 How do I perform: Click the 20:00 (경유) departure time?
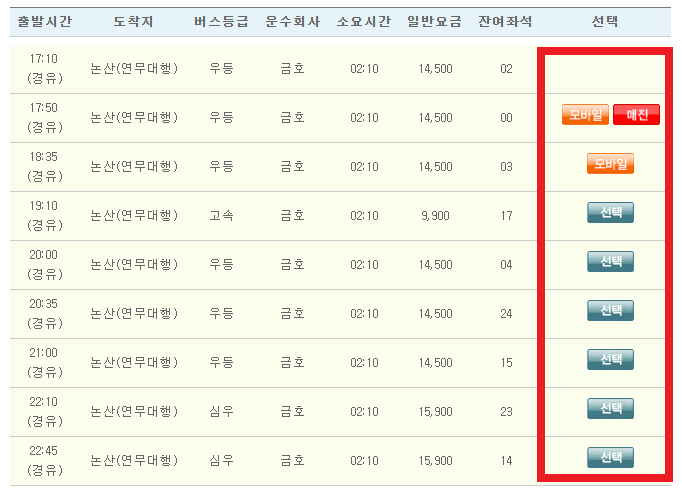click(44, 264)
